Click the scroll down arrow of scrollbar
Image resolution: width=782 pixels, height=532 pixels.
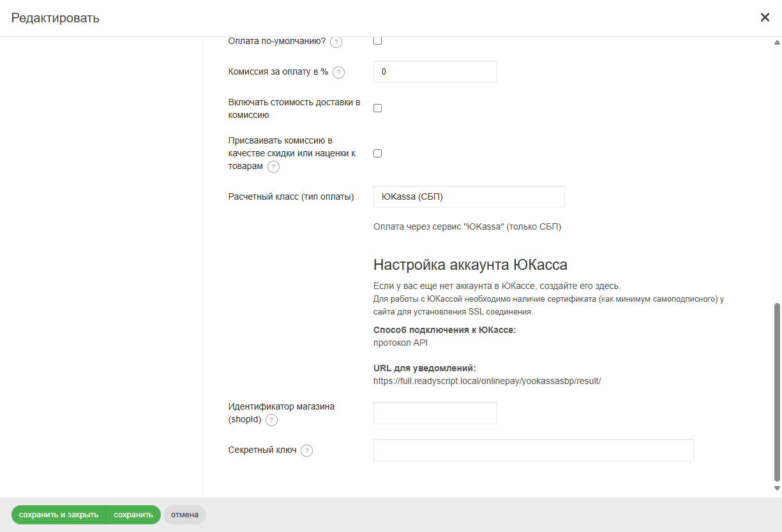[777, 488]
